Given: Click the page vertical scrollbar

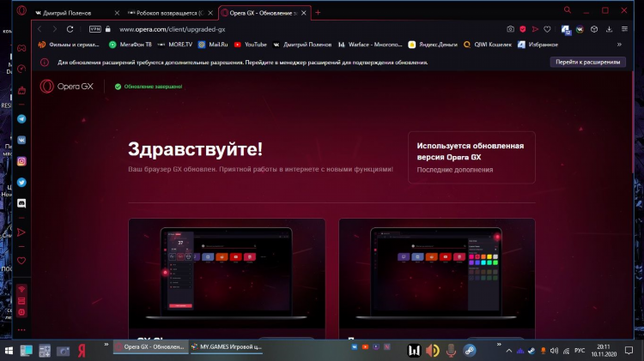Looking at the screenshot, I should pyautogui.click(x=633, y=123).
